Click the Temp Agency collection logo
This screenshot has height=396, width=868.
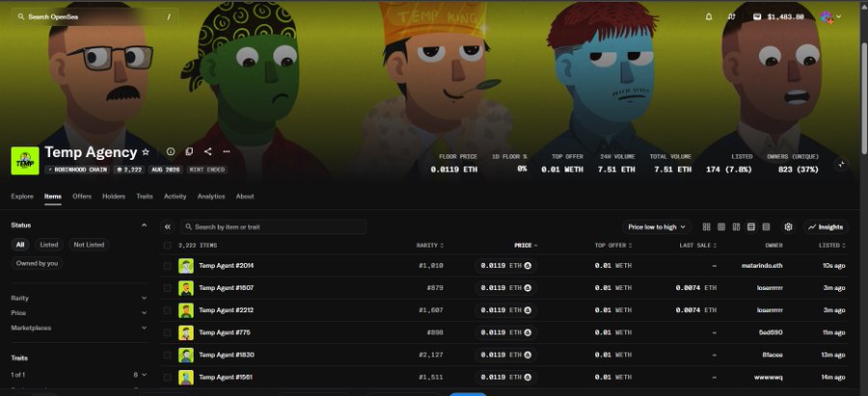pos(25,161)
